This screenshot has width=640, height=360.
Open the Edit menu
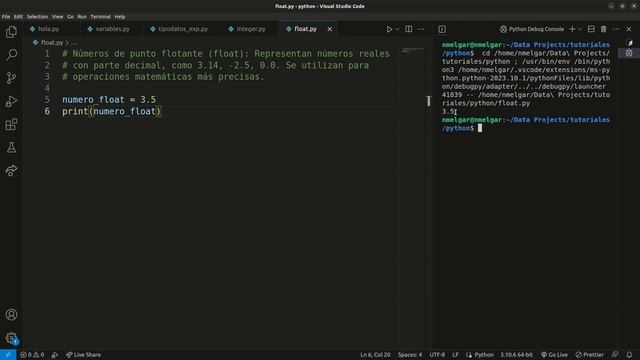18,17
